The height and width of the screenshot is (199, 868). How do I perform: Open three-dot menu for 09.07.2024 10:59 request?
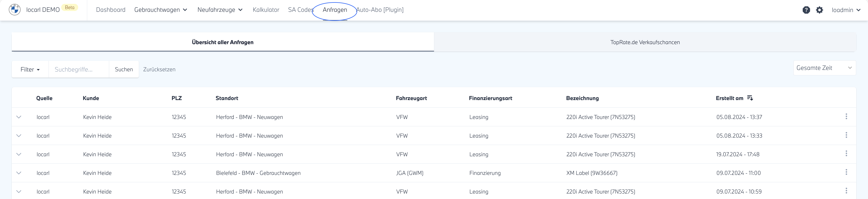(x=846, y=191)
